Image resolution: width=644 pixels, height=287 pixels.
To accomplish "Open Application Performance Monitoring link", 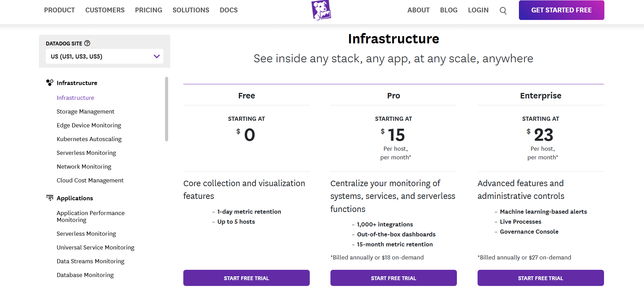I will 91,216.
